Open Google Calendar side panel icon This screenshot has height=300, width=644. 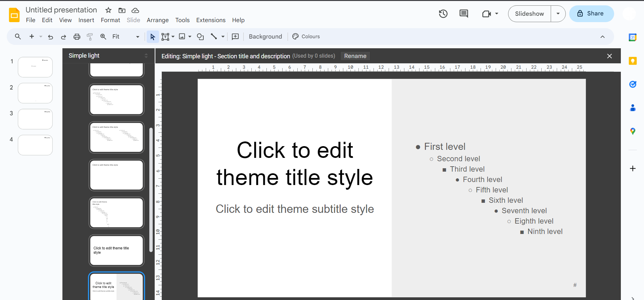[633, 38]
